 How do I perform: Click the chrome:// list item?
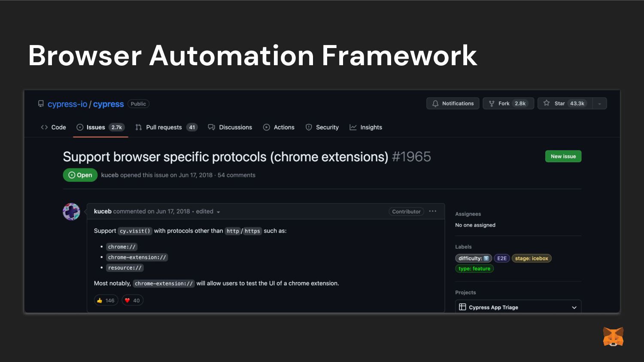pyautogui.click(x=122, y=247)
